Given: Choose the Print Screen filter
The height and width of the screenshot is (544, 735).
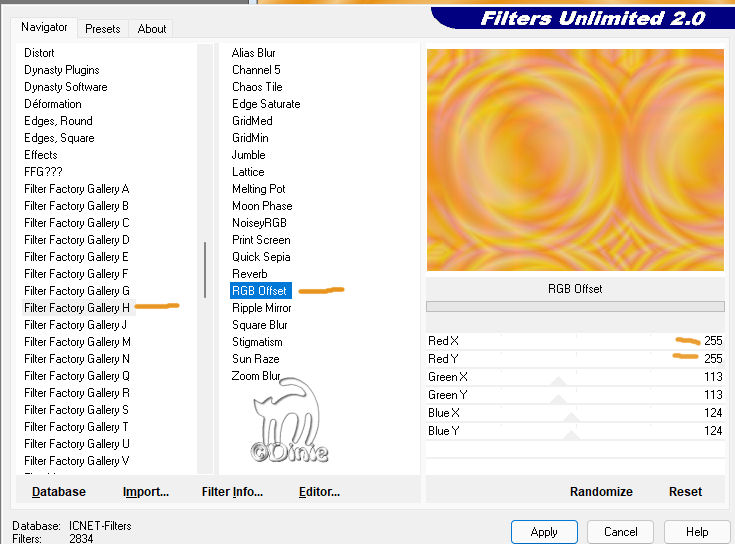Looking at the screenshot, I should (x=261, y=240).
